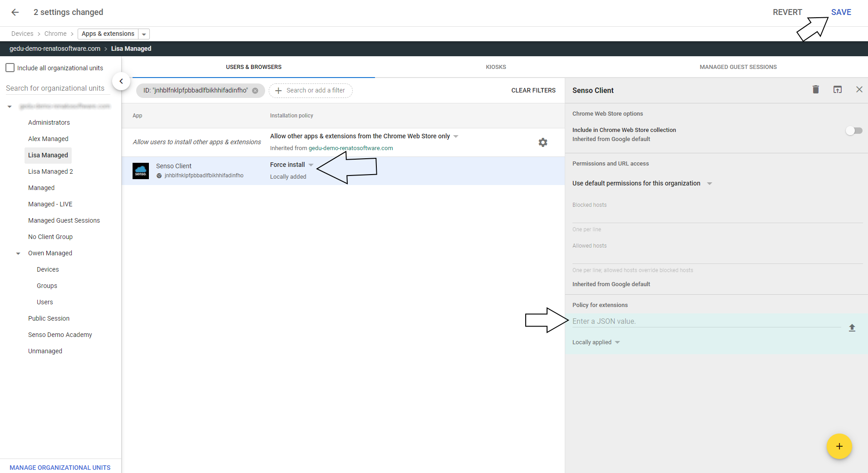Open Manage Organizational Units link
Image resolution: width=868 pixels, height=473 pixels.
(60, 468)
